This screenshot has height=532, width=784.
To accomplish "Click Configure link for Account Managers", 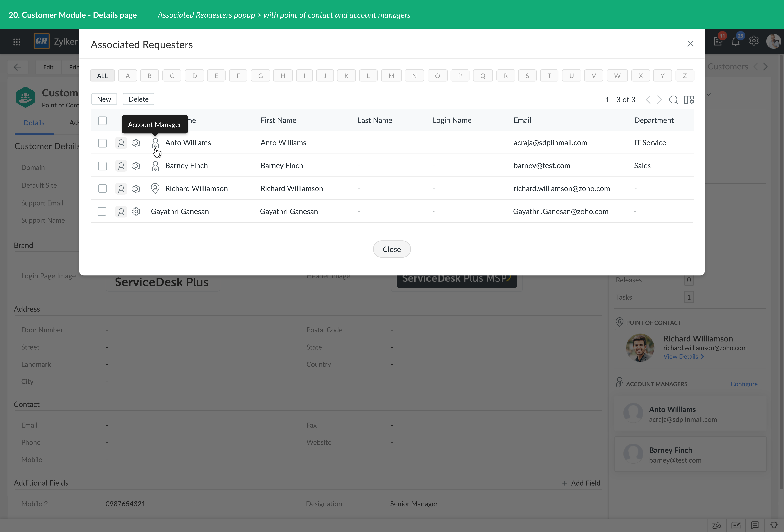I will point(744,384).
